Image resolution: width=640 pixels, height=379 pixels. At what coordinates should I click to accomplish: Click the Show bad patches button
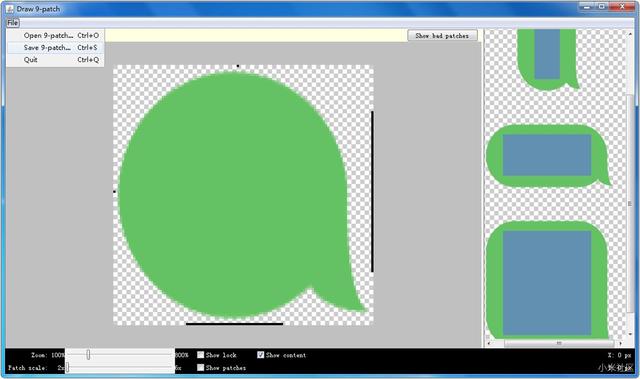coord(442,36)
